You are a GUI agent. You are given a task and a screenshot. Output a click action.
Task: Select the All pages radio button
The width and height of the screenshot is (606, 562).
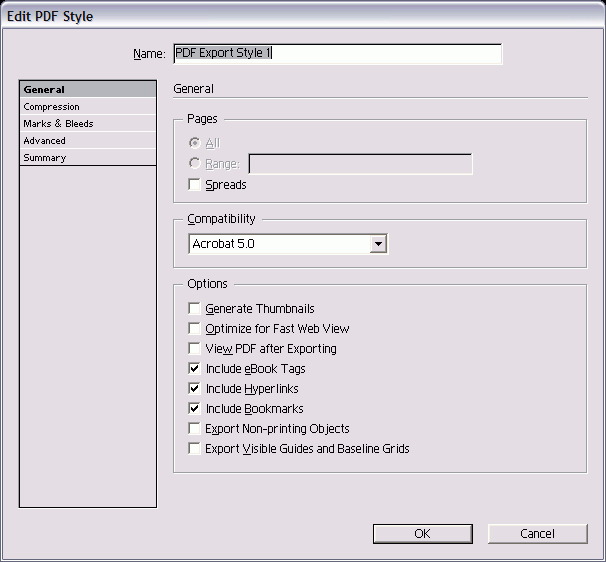point(195,144)
